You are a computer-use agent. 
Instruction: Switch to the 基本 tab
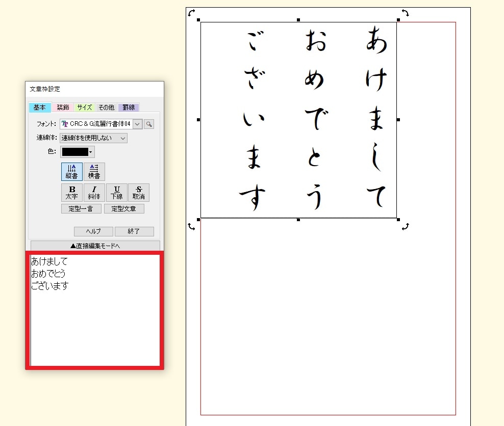(x=40, y=107)
